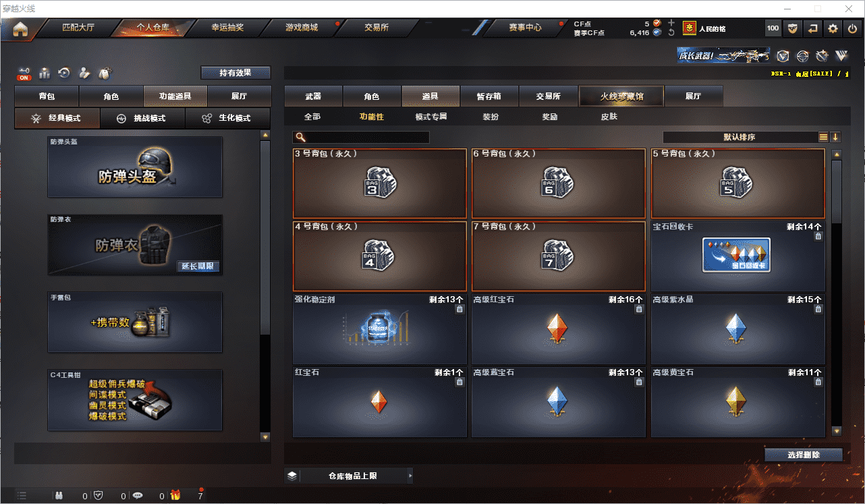Switch to the 武器 tab

313,96
